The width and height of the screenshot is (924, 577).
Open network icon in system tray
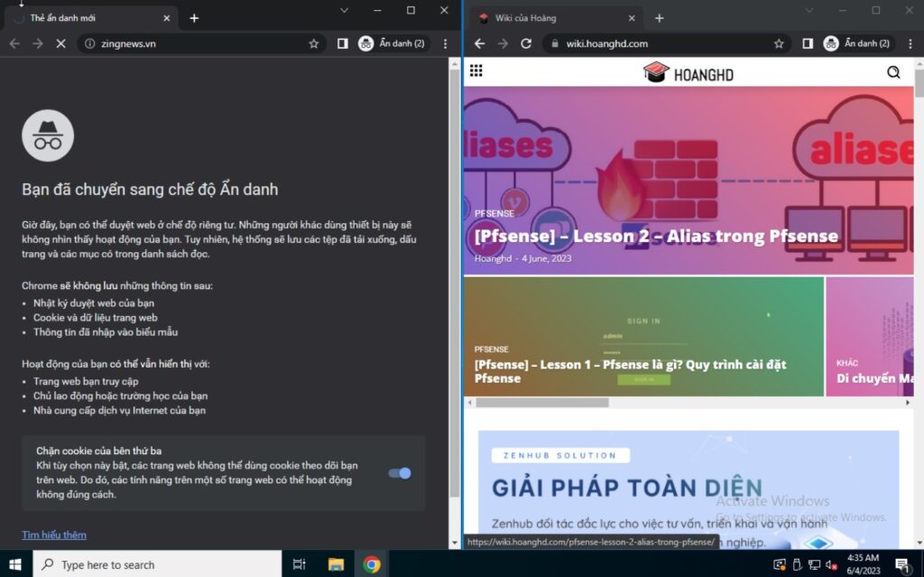(815, 564)
